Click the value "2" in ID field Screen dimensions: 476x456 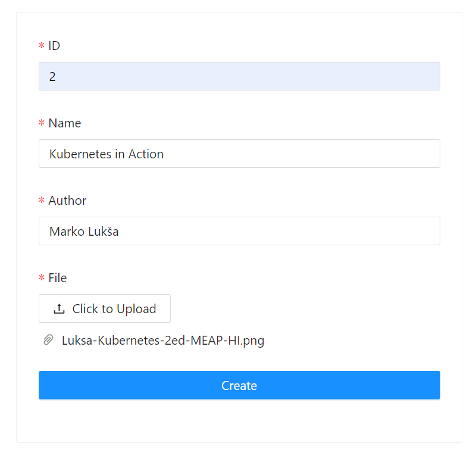[52, 77]
